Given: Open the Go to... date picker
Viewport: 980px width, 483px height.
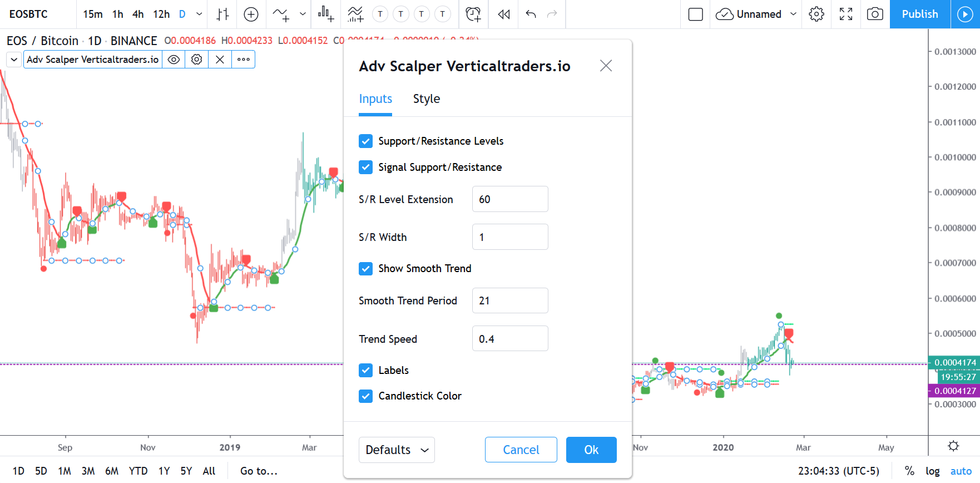Looking at the screenshot, I should [259, 471].
